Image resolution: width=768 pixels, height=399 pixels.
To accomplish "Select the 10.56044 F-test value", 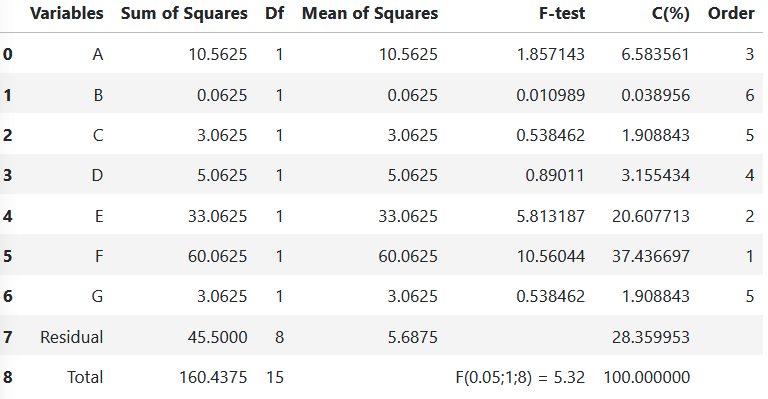I will point(551,256).
